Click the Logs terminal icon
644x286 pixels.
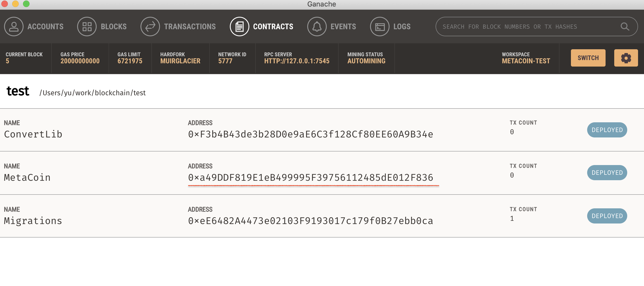(380, 27)
